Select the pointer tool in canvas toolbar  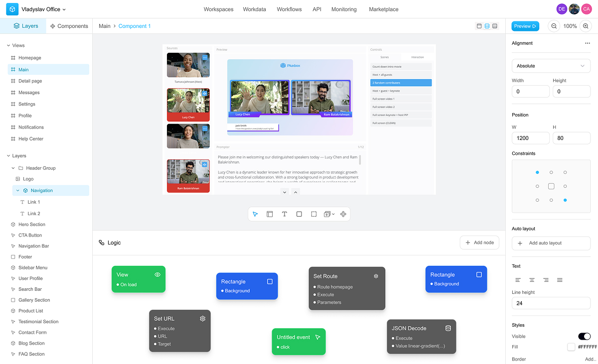click(x=255, y=214)
